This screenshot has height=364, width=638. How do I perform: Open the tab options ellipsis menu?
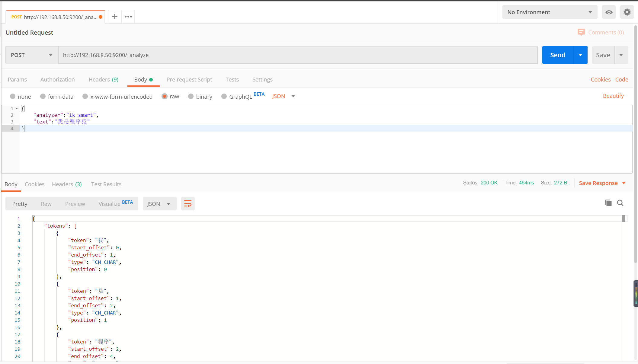coord(128,17)
